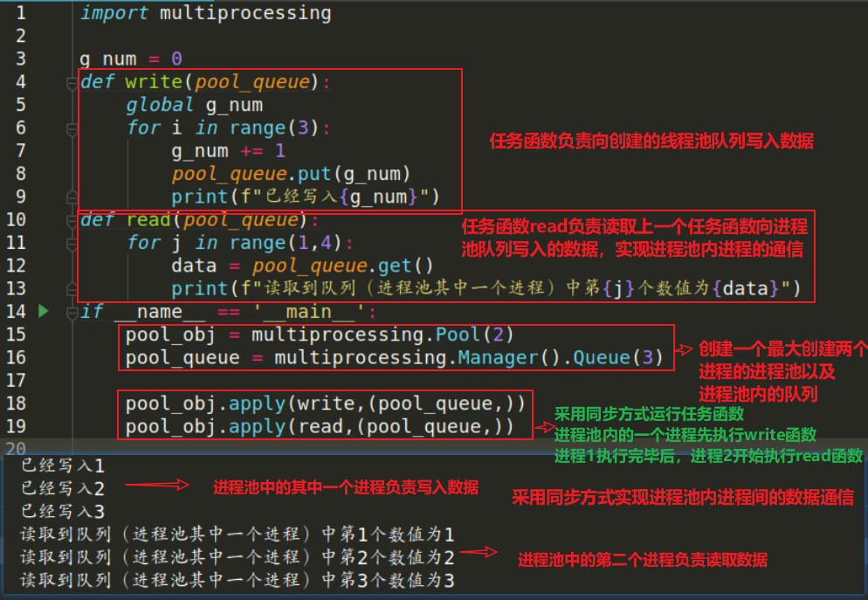
Task: Click console output ending '中第3个数值为3'
Action: [x=238, y=580]
